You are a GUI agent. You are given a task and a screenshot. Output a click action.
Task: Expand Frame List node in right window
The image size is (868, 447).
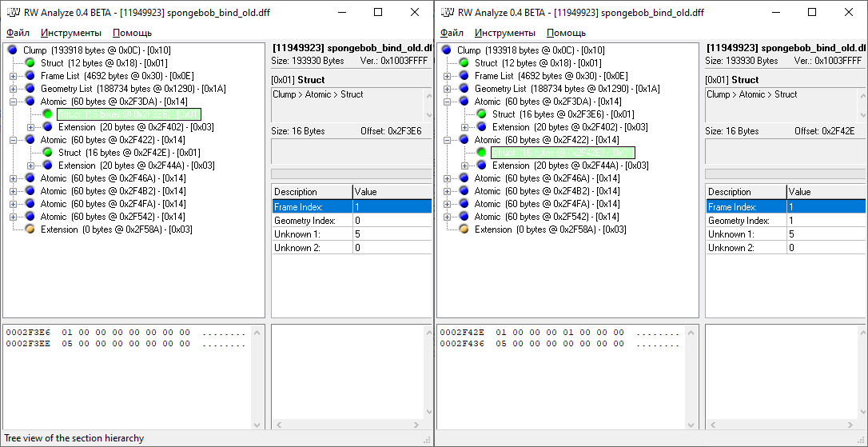[448, 76]
